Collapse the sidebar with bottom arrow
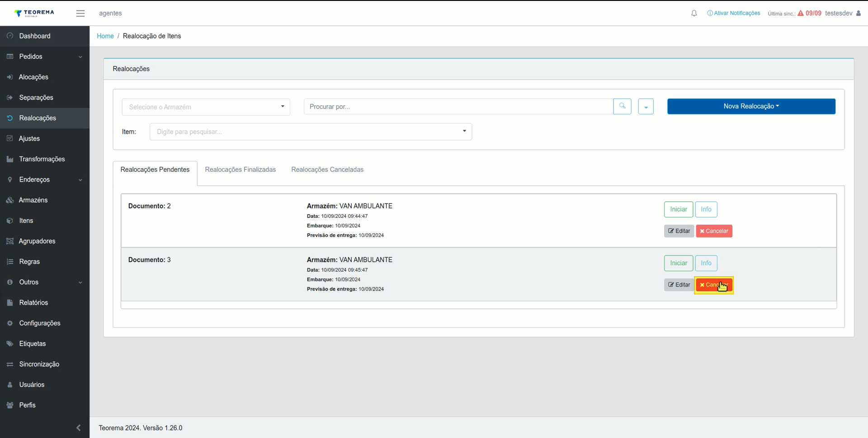The width and height of the screenshot is (868, 438). 78,428
